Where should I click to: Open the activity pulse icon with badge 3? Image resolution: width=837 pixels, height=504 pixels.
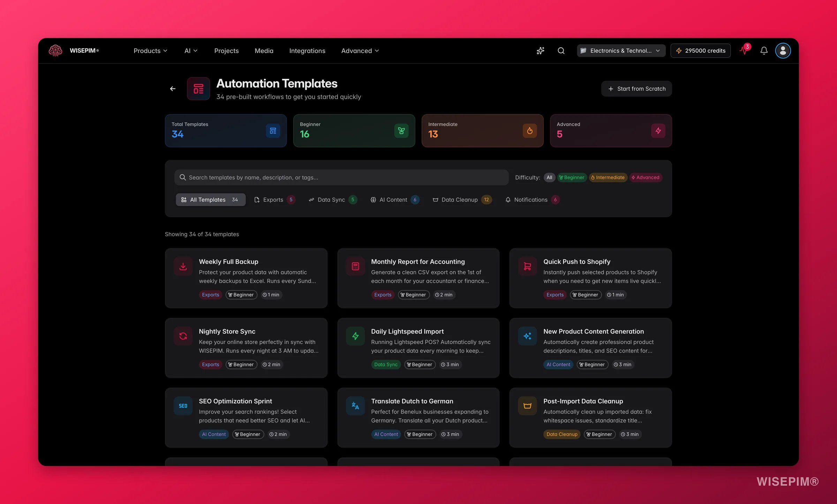(x=744, y=50)
